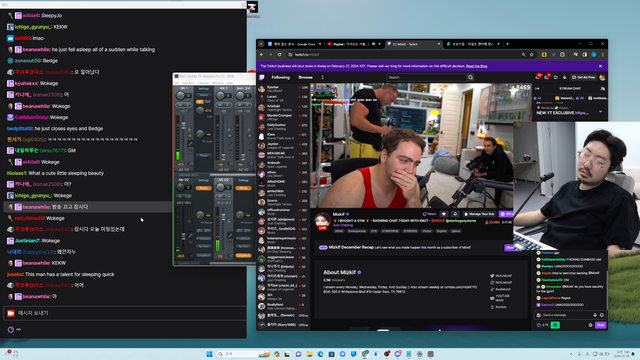The height and width of the screenshot is (360, 640).
Task: Toggle Talkback on the AN 1/2 output
Action: (x=204, y=238)
